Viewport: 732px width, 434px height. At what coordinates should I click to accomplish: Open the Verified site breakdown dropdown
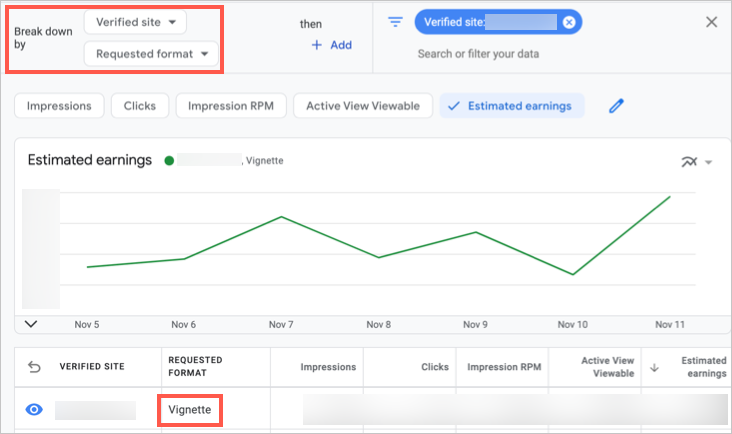135,22
